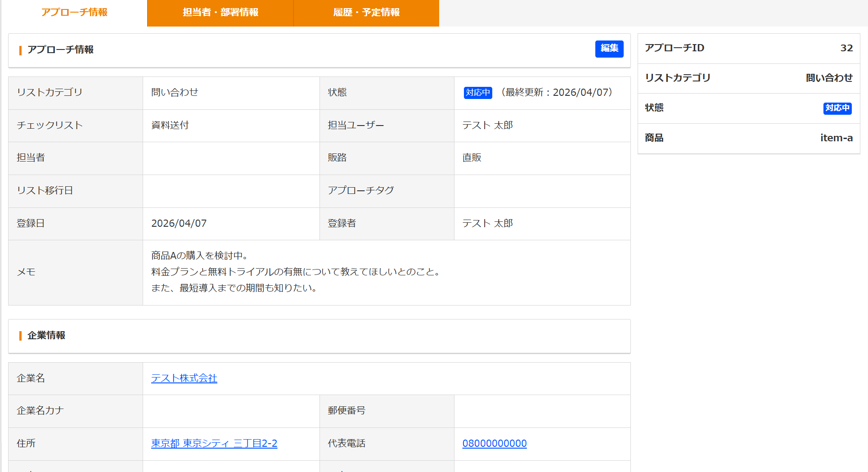868x472 pixels.
Task: Click the 登録日 value 2026/04/07
Action: 179,224
